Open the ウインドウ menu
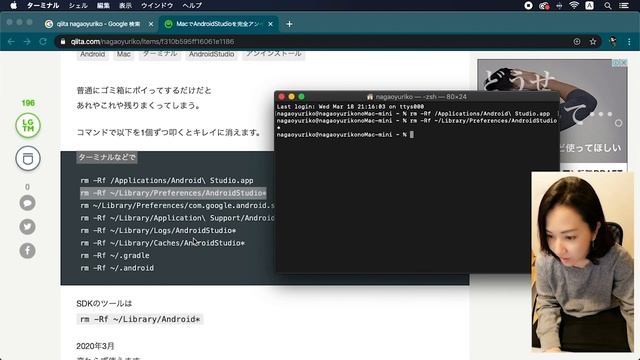Image resolution: width=640 pixels, height=360 pixels. coord(157,5)
